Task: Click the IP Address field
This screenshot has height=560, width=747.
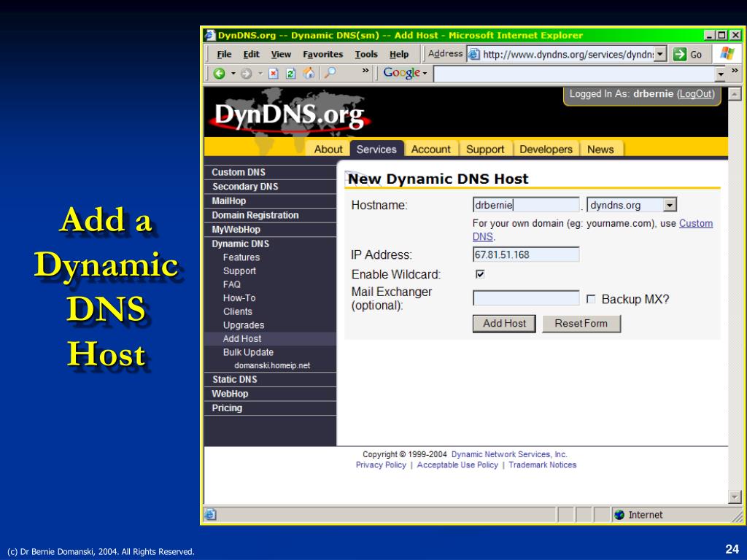Action: tap(526, 254)
